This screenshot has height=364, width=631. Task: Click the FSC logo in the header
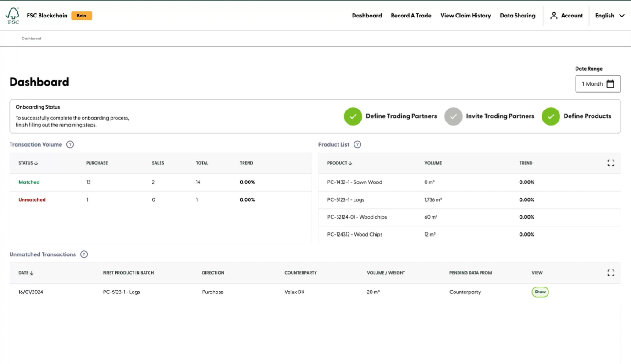12,15
